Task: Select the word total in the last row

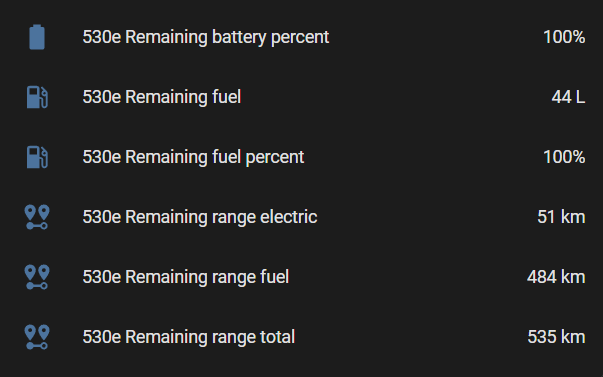Action: click(278, 337)
